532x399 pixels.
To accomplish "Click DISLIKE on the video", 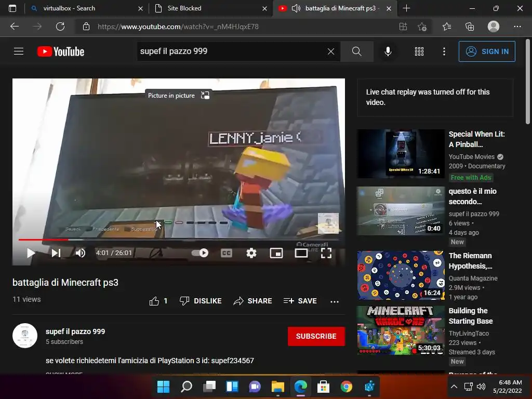I will (201, 301).
